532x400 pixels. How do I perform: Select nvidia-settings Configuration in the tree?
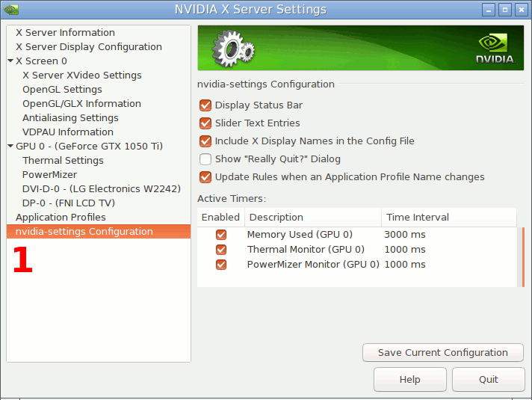point(99,232)
